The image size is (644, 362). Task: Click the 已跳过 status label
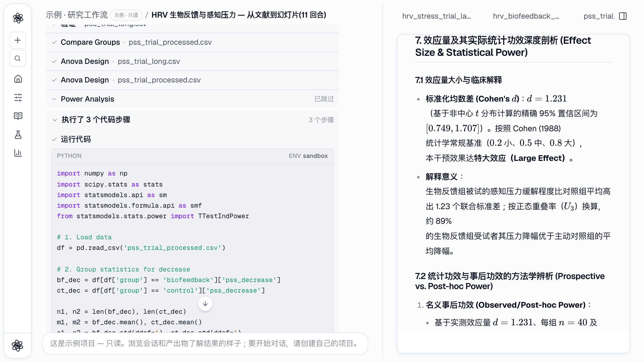click(x=324, y=99)
